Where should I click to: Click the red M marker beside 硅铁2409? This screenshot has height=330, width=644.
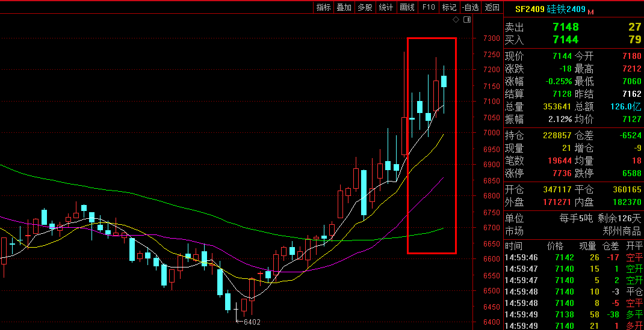tap(590, 12)
